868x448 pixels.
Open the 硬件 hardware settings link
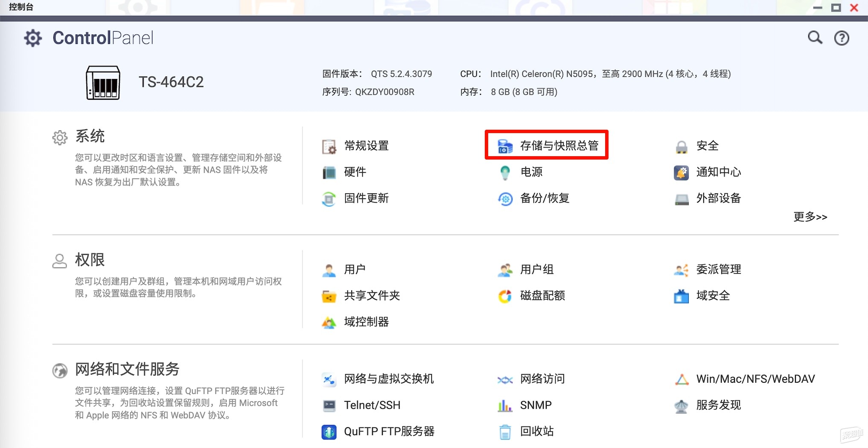(x=355, y=172)
